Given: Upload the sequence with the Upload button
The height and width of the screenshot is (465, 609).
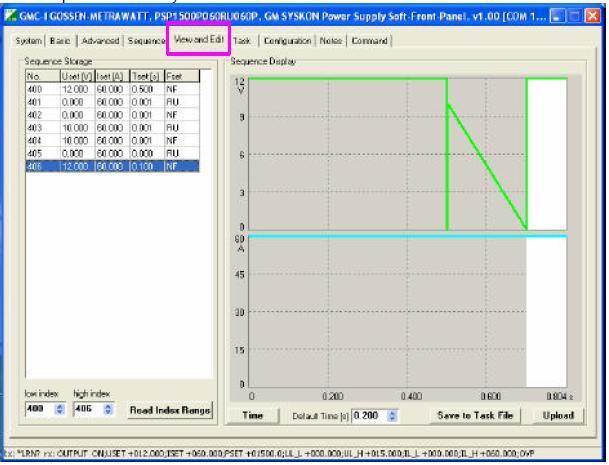Looking at the screenshot, I should click(558, 415).
